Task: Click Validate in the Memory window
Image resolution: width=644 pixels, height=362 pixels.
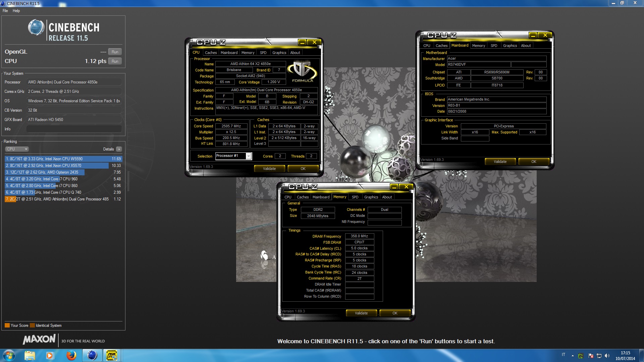Action: coord(361,313)
